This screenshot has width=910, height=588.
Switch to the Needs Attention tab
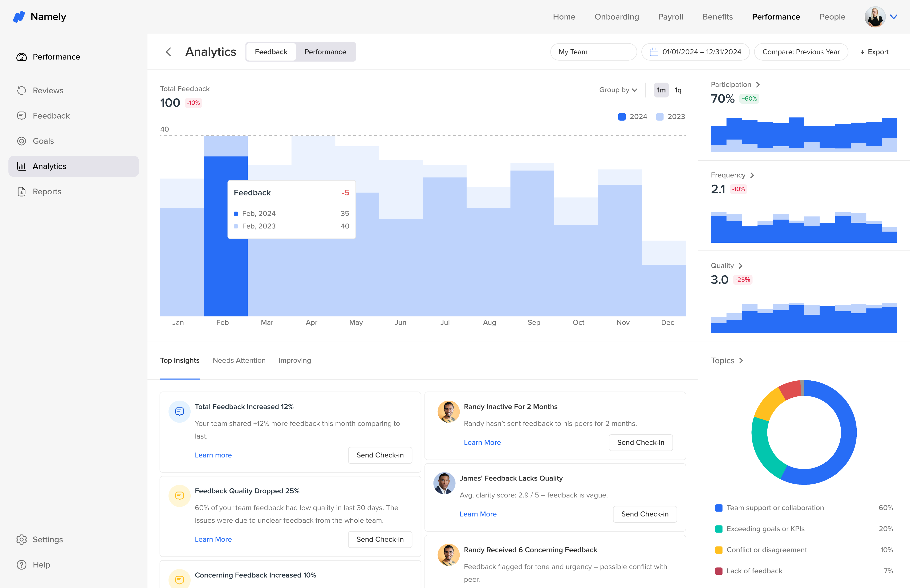239,360
